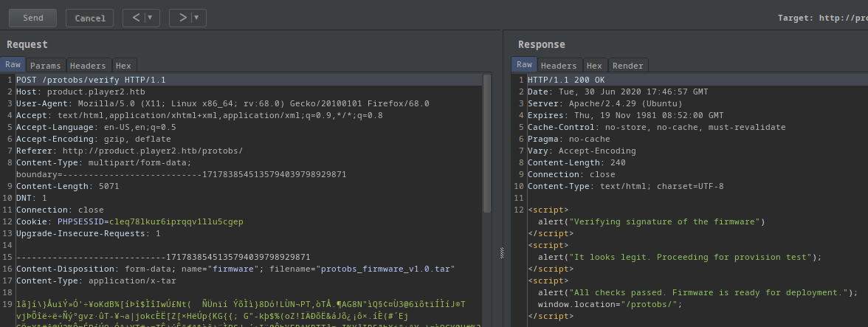
Task: Select the Response Raw tab
Action: tap(524, 65)
